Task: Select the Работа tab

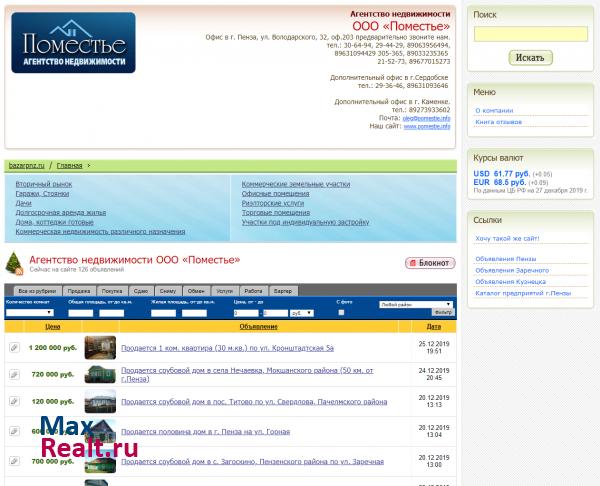Action: pyautogui.click(x=254, y=291)
